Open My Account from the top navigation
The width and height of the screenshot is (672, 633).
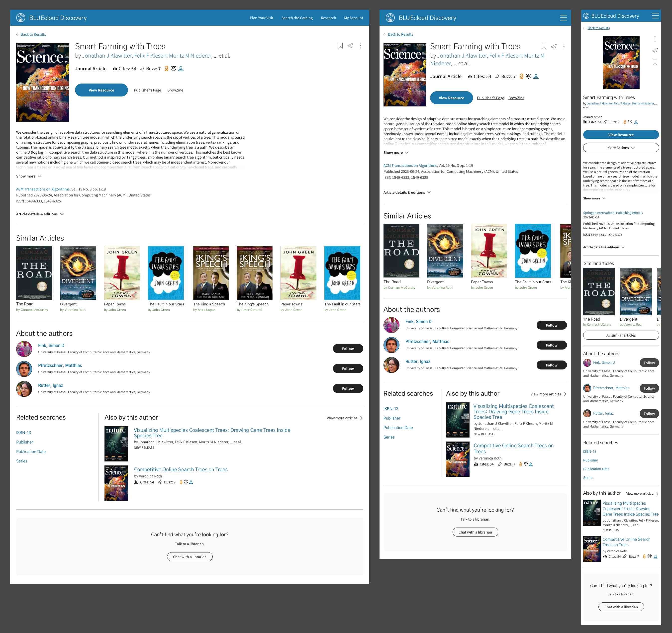click(x=353, y=17)
